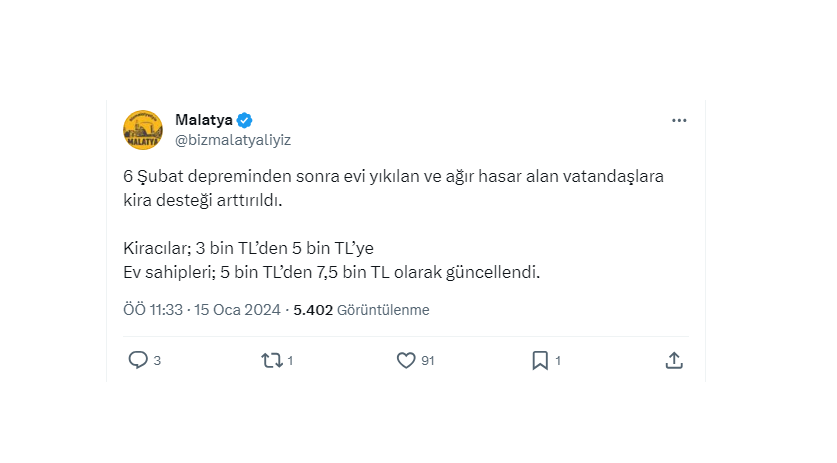Click the reply speech bubble icon
The image size is (837, 463).
point(138,360)
